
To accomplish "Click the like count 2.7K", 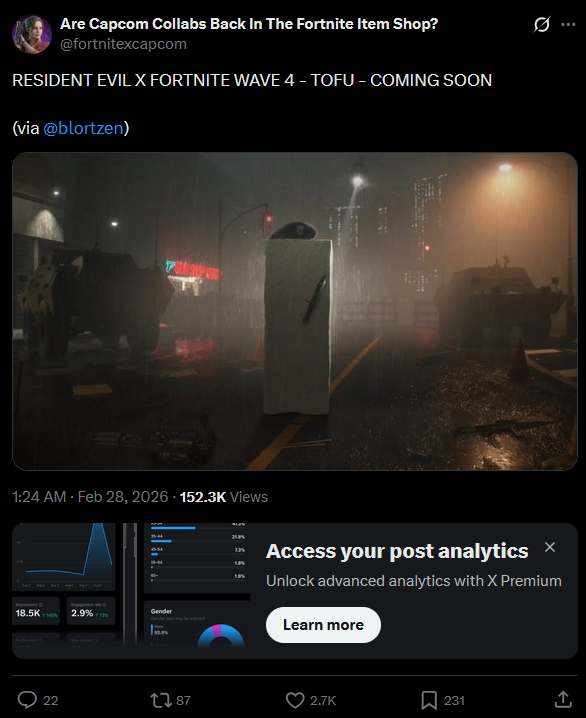I will tap(323, 701).
